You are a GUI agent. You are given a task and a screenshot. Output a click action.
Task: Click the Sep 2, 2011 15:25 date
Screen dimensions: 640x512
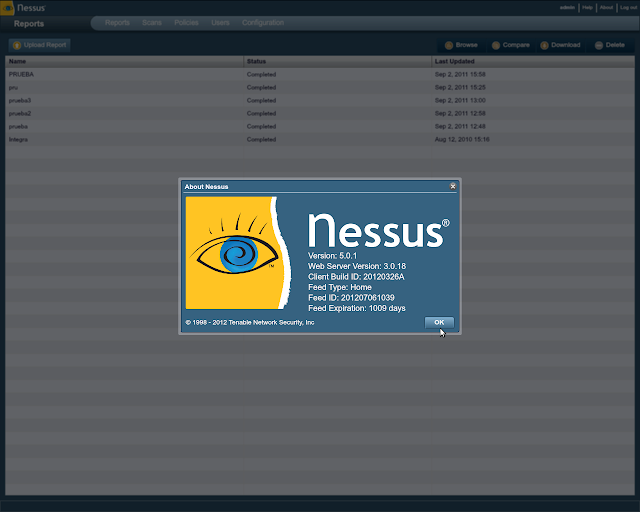460,87
